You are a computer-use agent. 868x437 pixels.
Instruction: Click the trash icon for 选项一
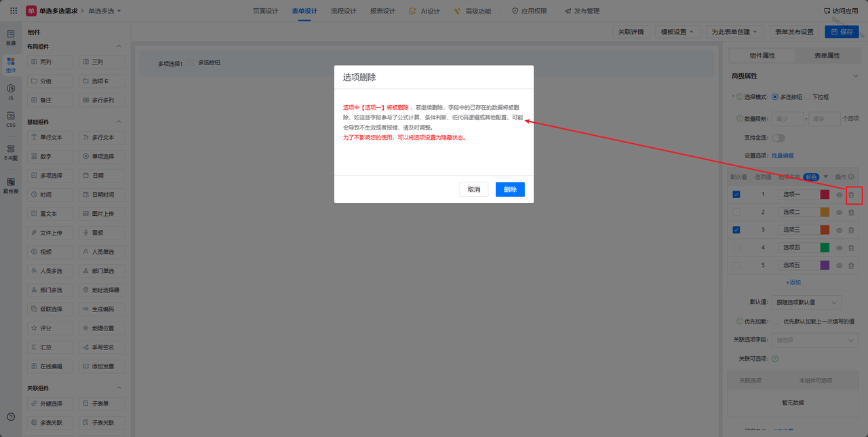(851, 195)
